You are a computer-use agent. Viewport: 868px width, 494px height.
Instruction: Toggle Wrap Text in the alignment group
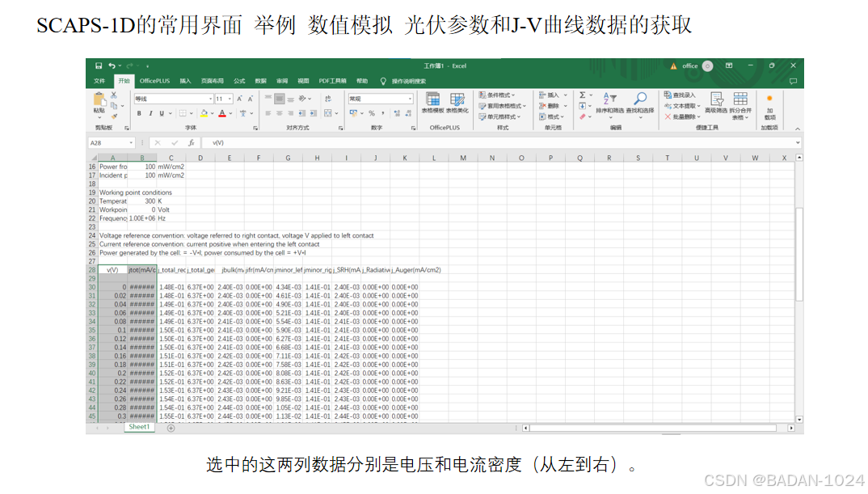pos(327,99)
